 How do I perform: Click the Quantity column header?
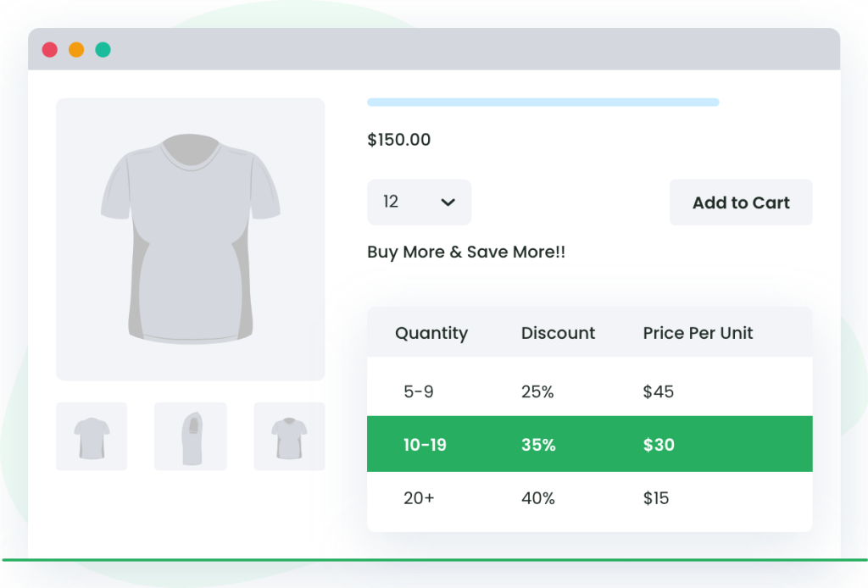pos(431,333)
